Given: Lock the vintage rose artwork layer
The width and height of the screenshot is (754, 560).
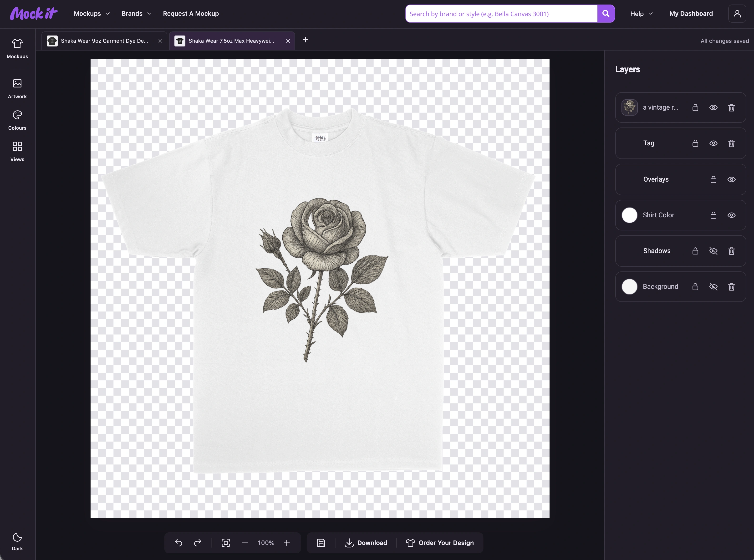Looking at the screenshot, I should coord(695,107).
